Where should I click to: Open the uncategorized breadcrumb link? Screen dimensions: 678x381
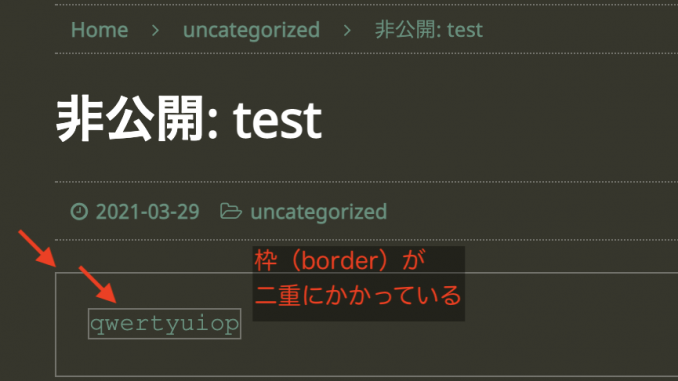[251, 30]
